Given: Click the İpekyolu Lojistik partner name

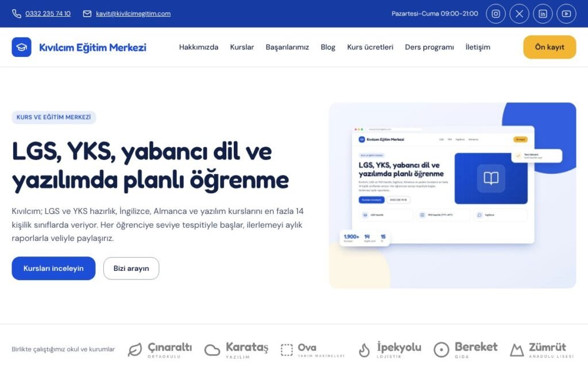Looking at the screenshot, I should pos(399,350).
